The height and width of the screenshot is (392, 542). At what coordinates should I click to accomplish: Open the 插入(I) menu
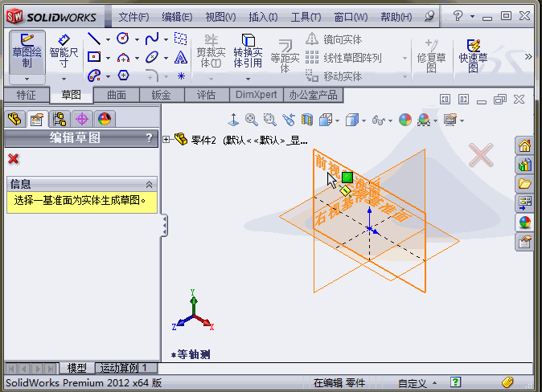tap(263, 17)
